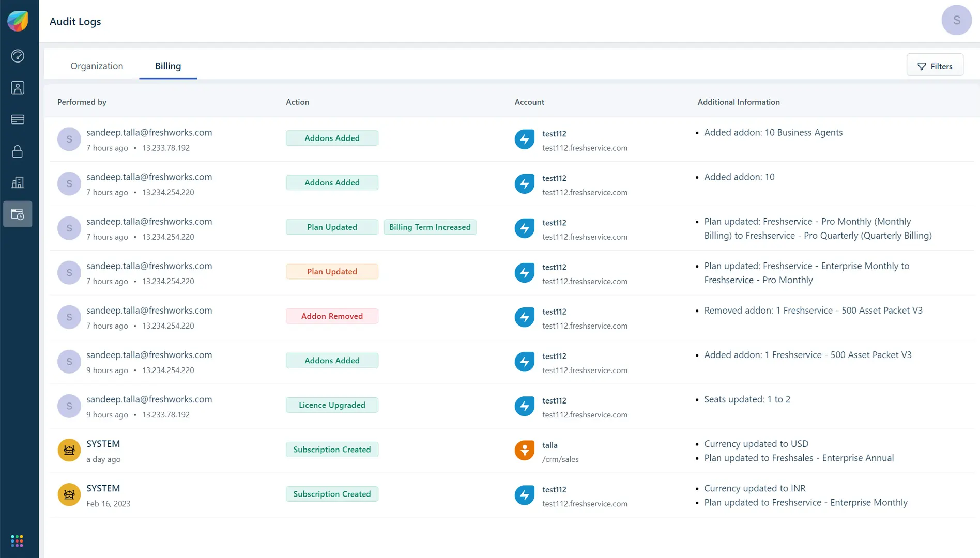The height and width of the screenshot is (558, 980).
Task: Open the users/contacts icon in sidebar
Action: click(18, 88)
